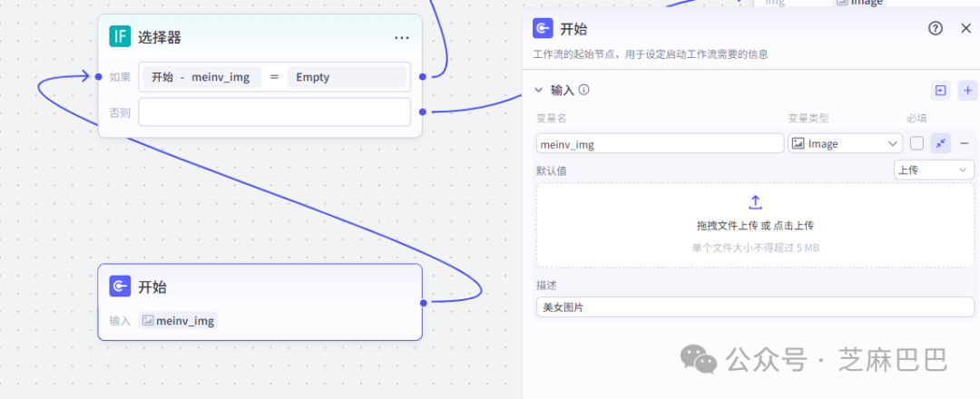Click the image icon beside meinv_img in the Start node

pos(148,321)
